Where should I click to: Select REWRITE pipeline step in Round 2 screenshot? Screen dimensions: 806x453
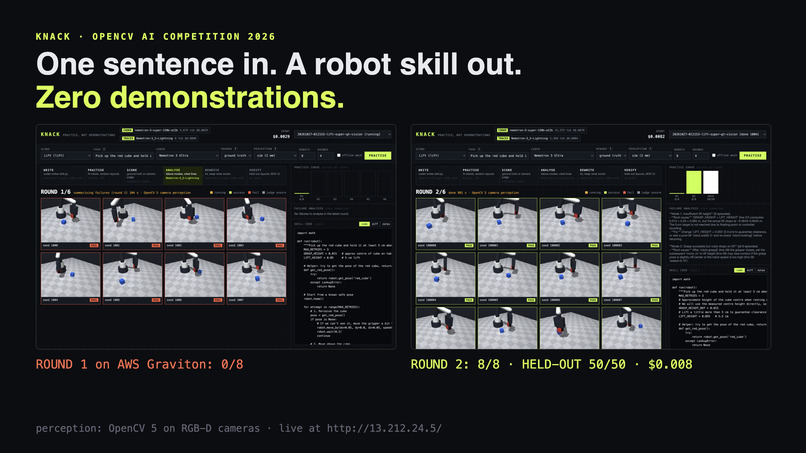599,175
